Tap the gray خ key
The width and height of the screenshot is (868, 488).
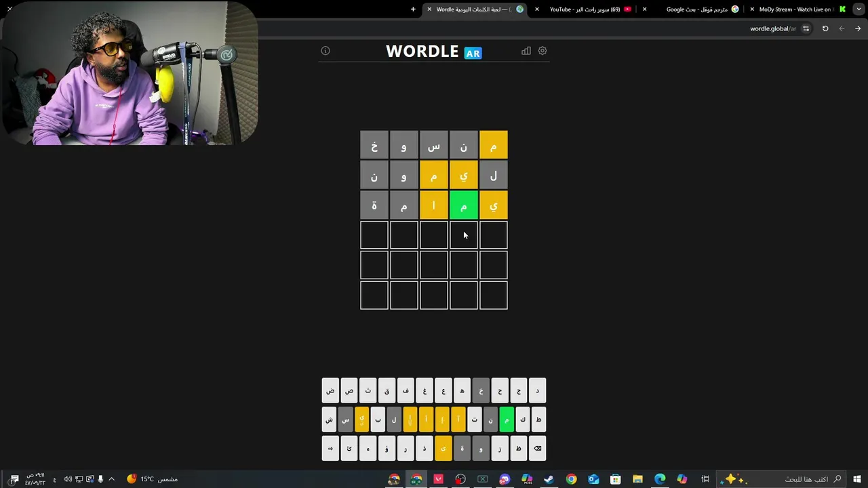481,390
